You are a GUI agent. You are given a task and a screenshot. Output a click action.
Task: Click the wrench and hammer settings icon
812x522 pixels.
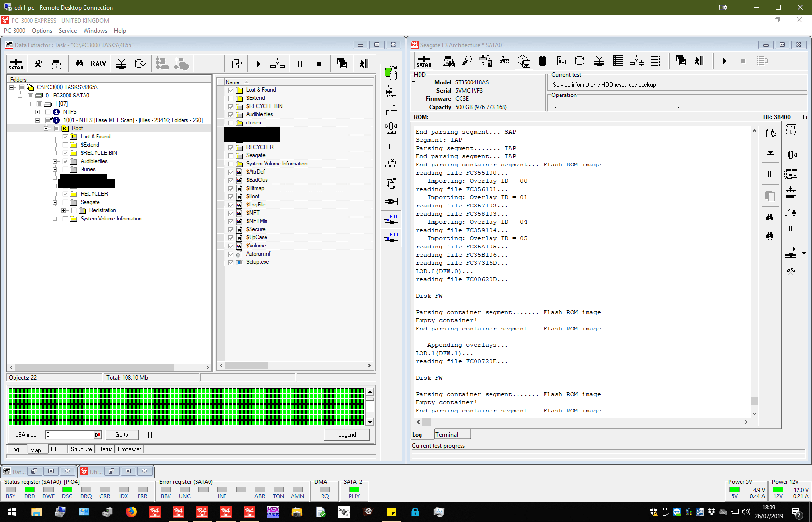pos(38,64)
